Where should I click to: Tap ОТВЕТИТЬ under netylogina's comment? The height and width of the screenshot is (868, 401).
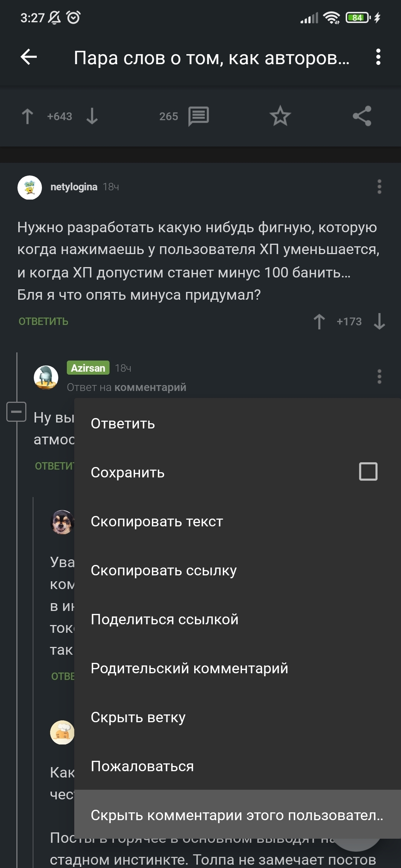point(43,321)
